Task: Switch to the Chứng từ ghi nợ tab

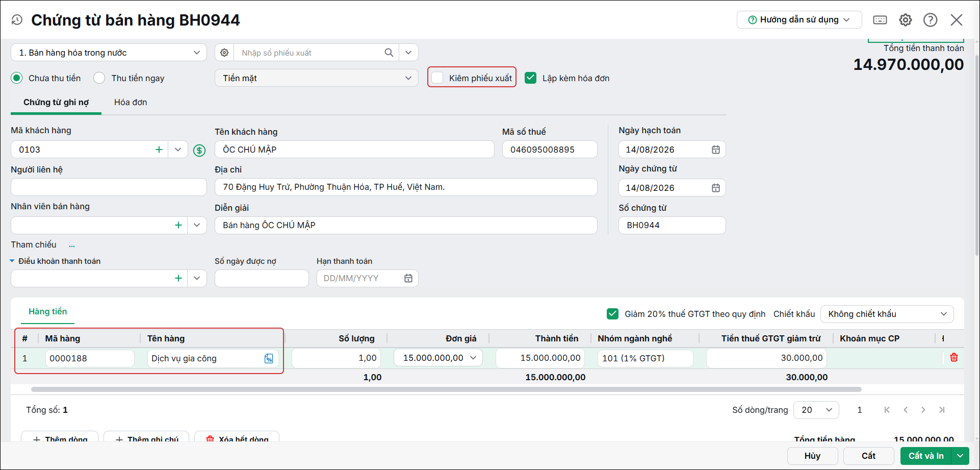Action: 56,102
